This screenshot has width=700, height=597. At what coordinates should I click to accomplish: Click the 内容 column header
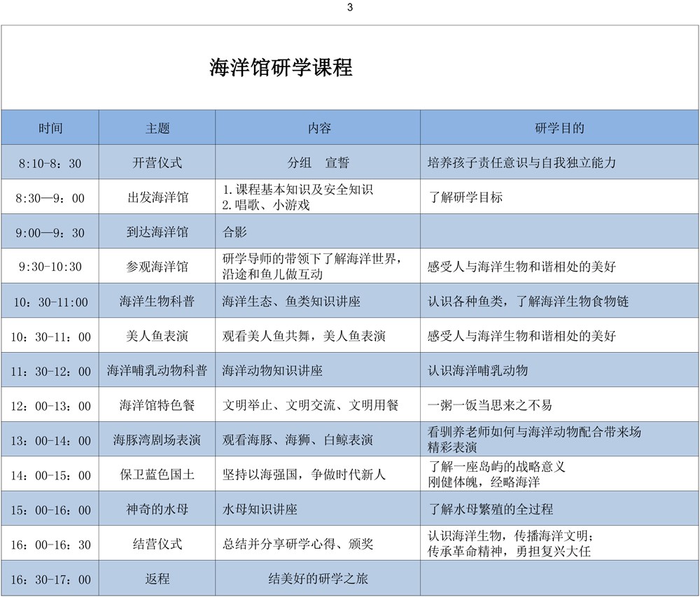pos(318,128)
